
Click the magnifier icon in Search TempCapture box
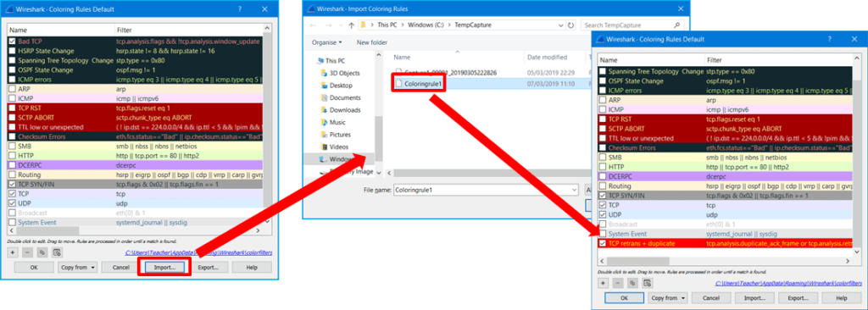[676, 25]
